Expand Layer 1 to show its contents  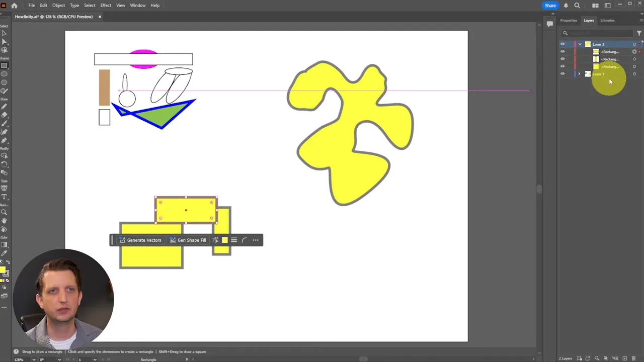click(579, 73)
